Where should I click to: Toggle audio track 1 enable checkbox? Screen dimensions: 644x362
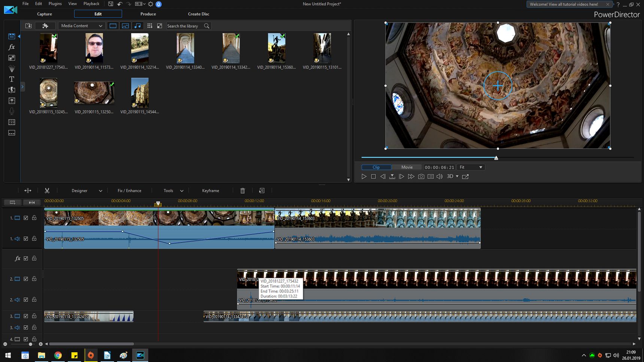(26, 239)
